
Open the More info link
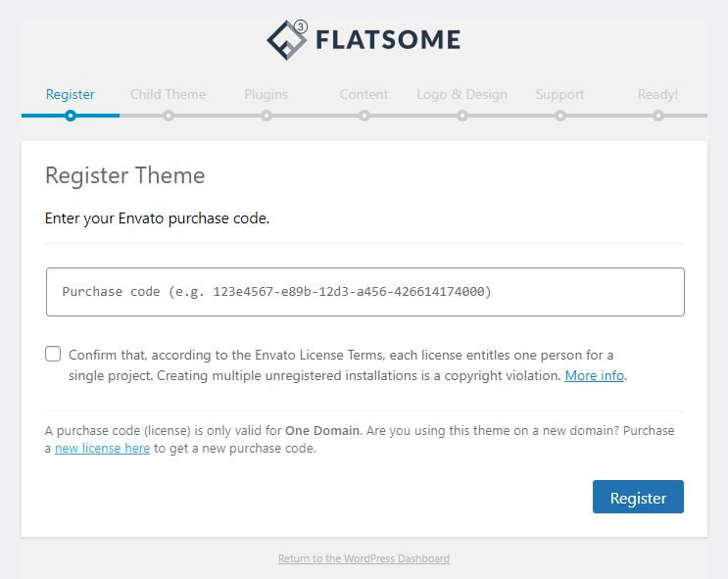tap(595, 375)
